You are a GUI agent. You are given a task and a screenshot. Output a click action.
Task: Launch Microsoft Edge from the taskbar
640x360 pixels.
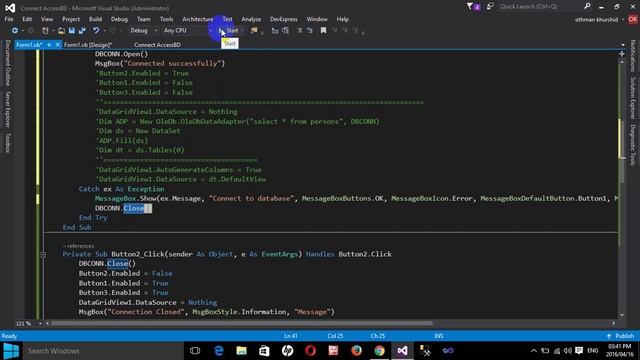tap(218, 351)
